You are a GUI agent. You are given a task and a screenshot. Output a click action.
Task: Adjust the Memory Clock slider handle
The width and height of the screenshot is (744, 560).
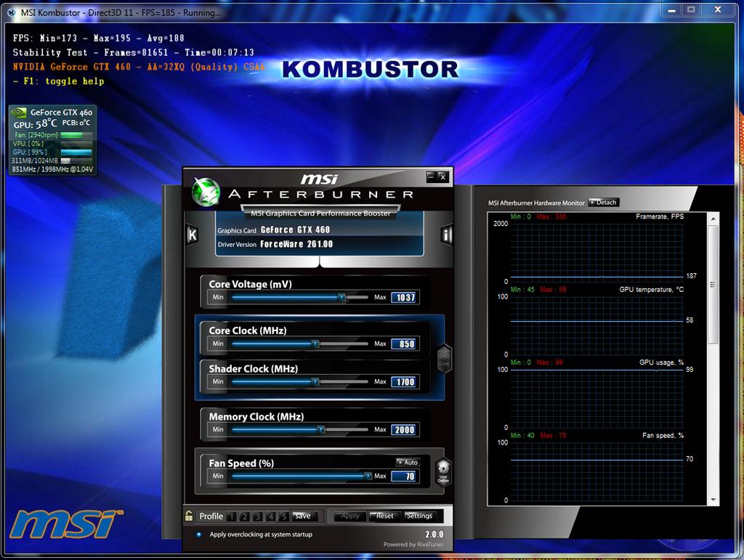(x=321, y=429)
